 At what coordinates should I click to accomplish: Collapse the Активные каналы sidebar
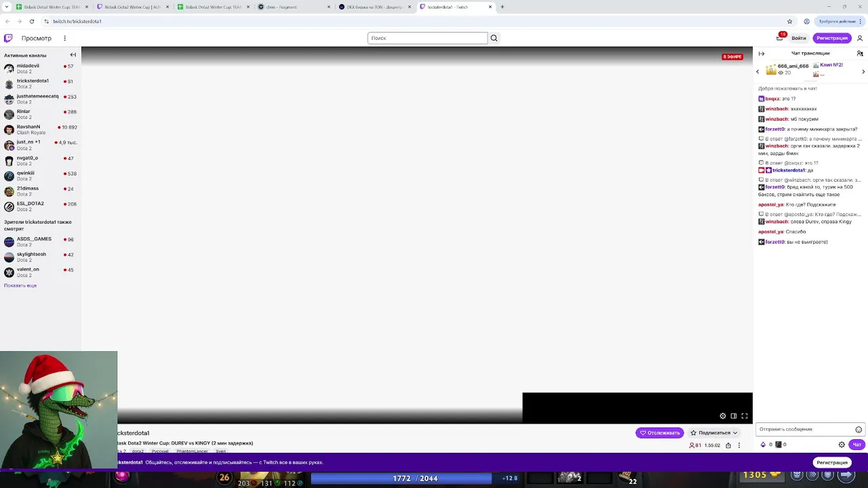coord(73,55)
